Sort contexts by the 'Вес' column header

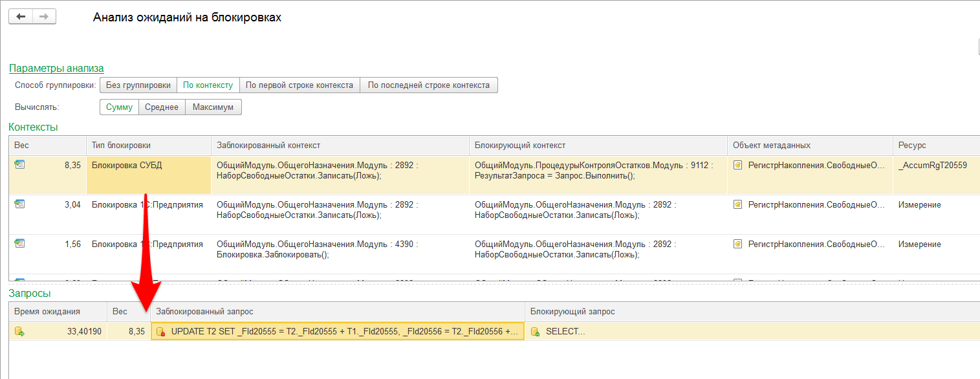[x=47, y=146]
